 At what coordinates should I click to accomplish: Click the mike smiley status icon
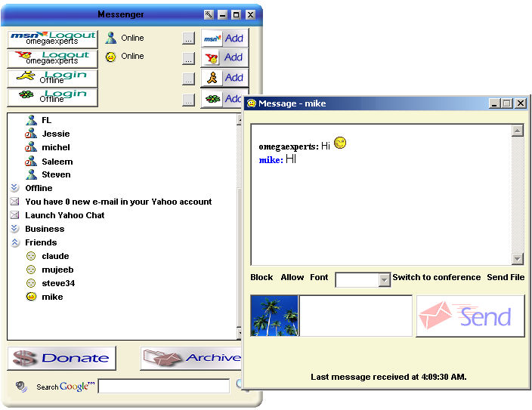coord(31,297)
